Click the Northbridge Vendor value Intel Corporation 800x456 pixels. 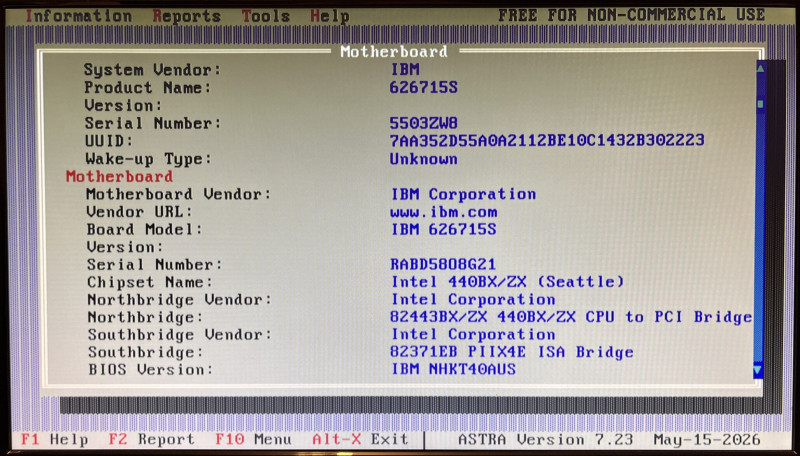tap(473, 299)
